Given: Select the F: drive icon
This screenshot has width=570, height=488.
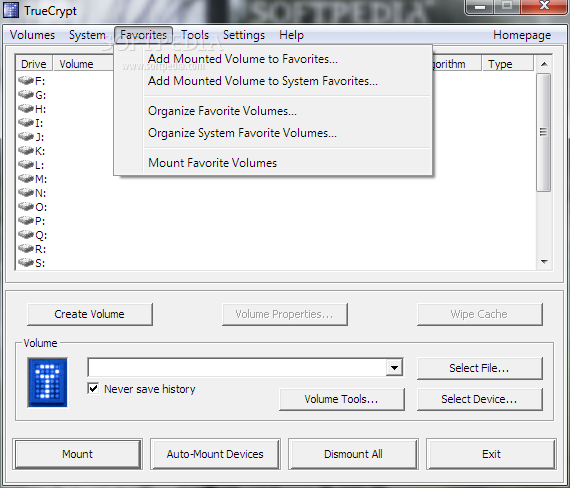Looking at the screenshot, I should [x=26, y=80].
